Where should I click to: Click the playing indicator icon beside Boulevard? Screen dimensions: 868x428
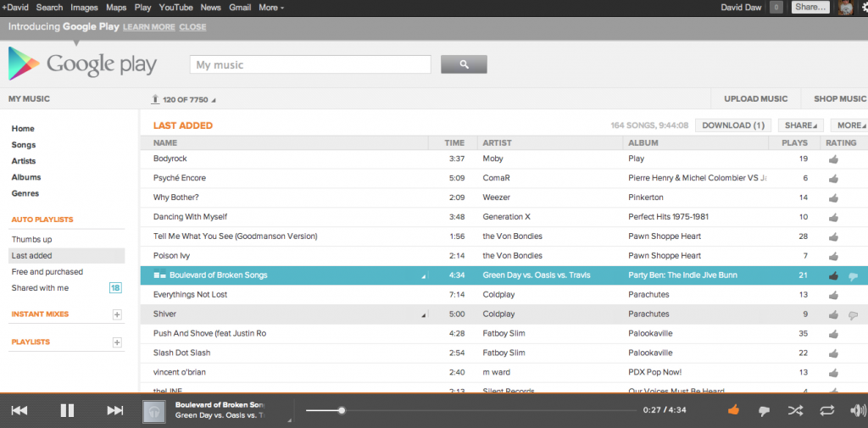coord(159,275)
